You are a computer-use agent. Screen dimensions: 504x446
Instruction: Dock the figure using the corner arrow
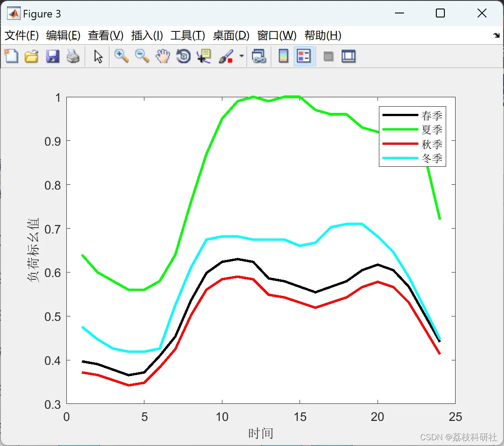pos(496,35)
